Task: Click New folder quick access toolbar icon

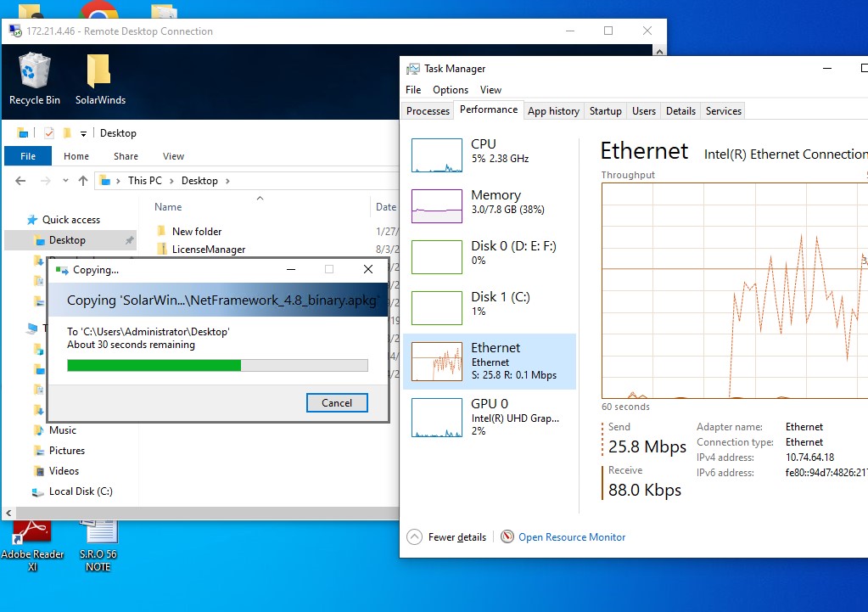Action: tap(67, 133)
